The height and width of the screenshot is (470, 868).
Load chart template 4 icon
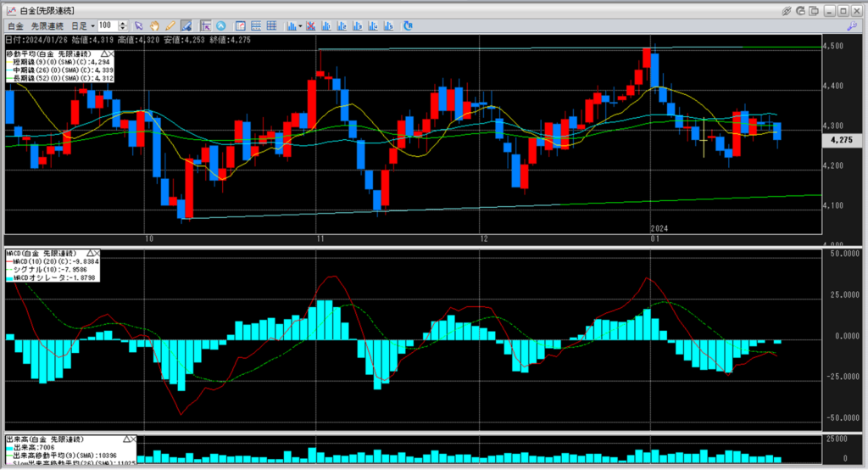point(373,26)
